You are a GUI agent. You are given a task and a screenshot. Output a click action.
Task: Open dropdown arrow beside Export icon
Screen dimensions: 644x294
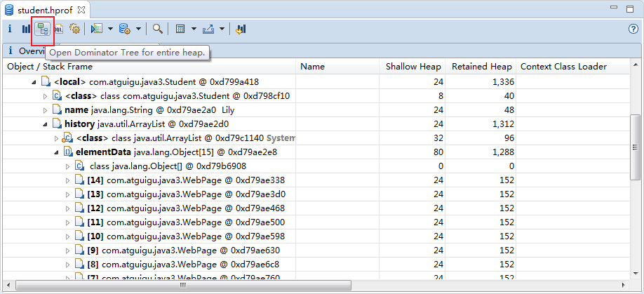tap(222, 29)
